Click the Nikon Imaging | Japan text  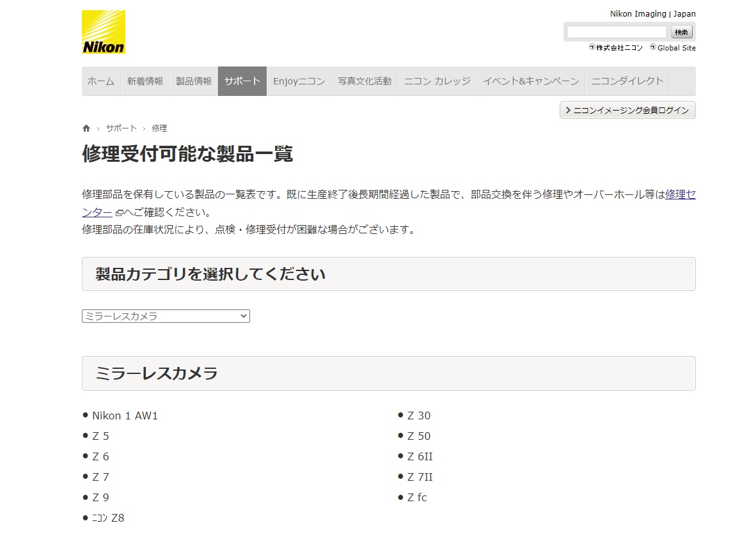click(653, 14)
